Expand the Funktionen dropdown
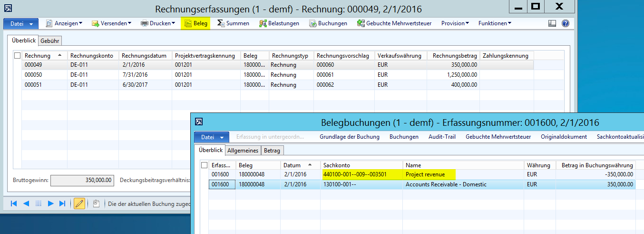644x234 pixels. [x=495, y=23]
